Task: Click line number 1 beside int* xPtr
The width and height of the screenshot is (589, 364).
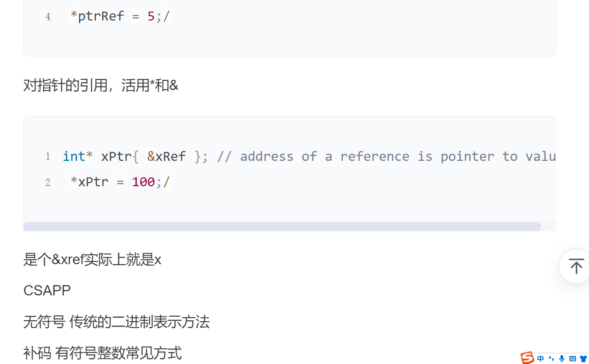Action: (x=48, y=156)
